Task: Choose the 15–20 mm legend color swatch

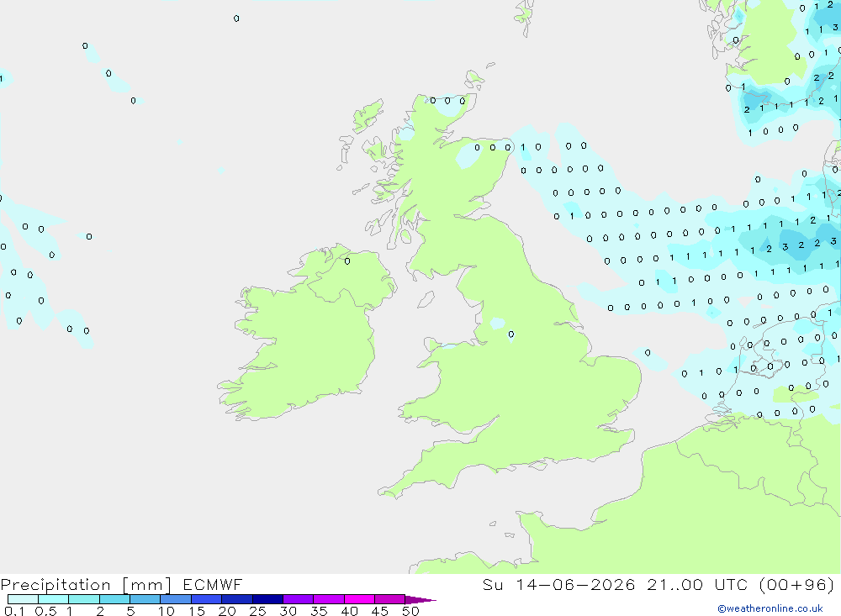Action: pos(207,599)
